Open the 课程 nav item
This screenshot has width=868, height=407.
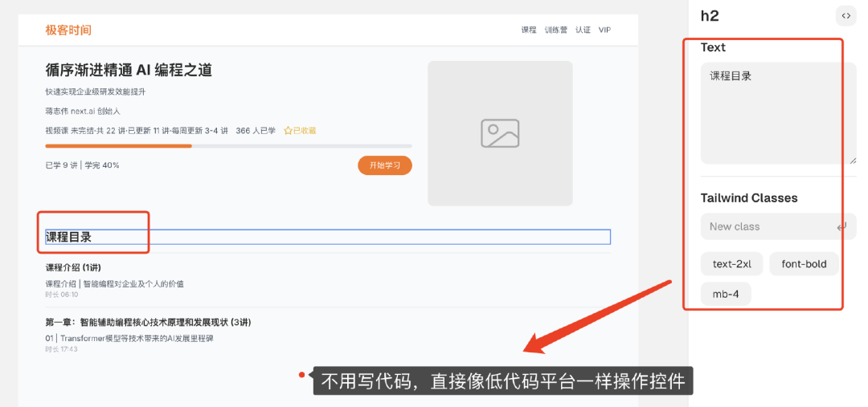point(529,30)
